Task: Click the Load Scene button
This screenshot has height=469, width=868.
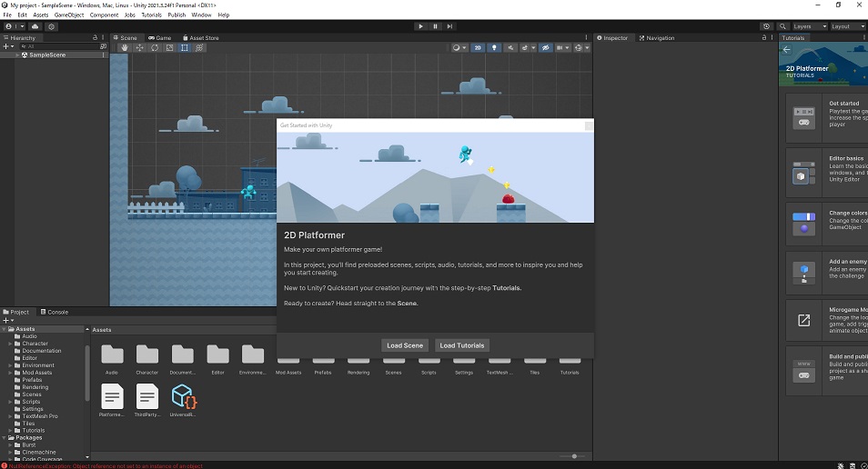Action: 405,345
